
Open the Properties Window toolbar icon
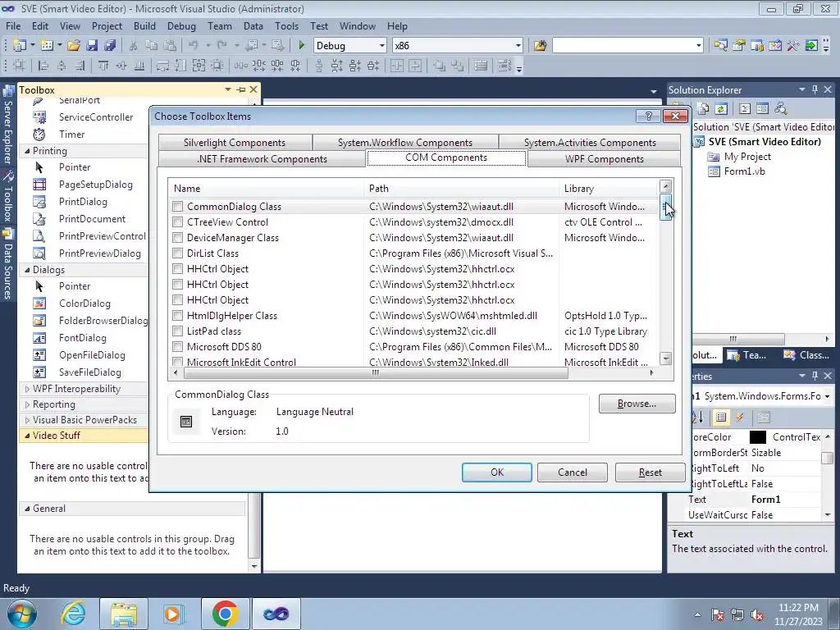(x=739, y=46)
